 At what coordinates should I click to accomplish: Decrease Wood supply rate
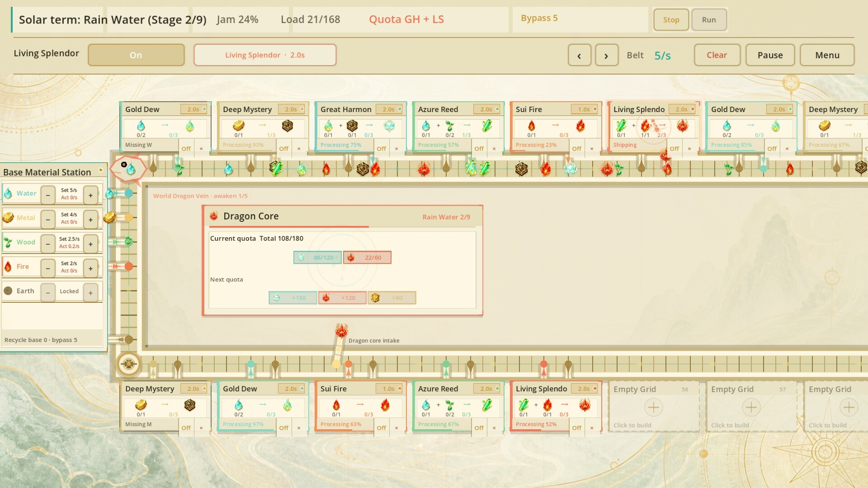click(48, 244)
